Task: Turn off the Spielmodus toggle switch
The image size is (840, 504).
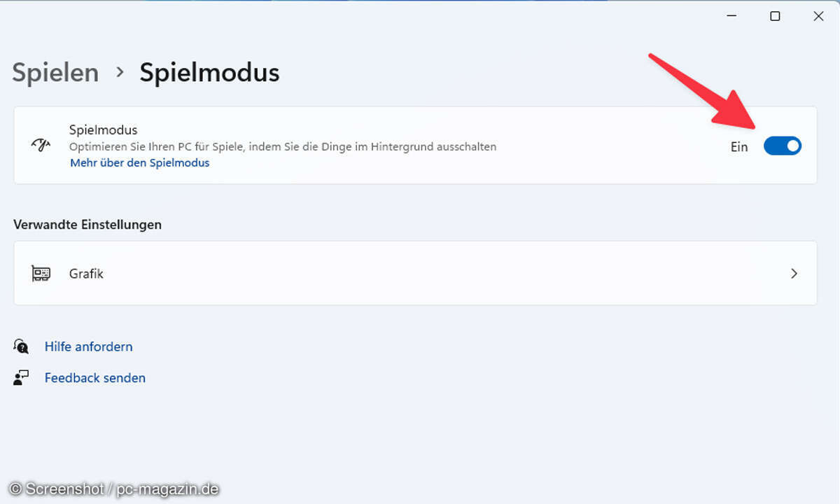Action: pyautogui.click(x=782, y=146)
